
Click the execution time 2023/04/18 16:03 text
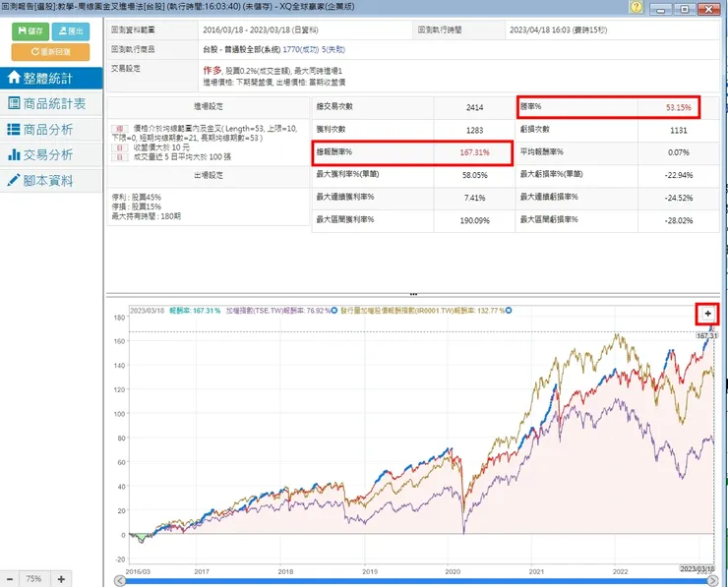click(558, 30)
